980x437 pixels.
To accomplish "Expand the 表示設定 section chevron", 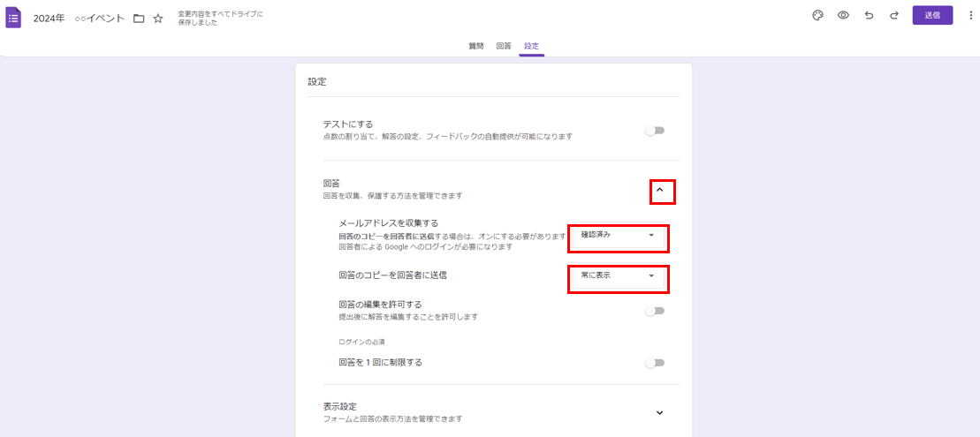I will (x=659, y=412).
